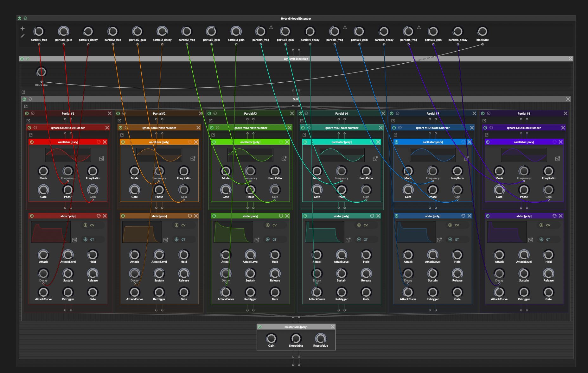Click the profile dial icon in Hybrid Model Extender header

pos(25,18)
